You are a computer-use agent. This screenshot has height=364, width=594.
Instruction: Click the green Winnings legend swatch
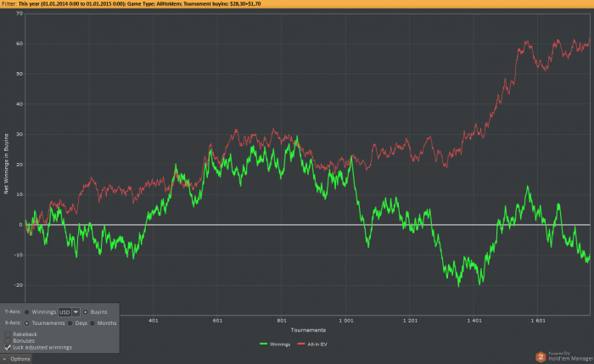tap(263, 344)
